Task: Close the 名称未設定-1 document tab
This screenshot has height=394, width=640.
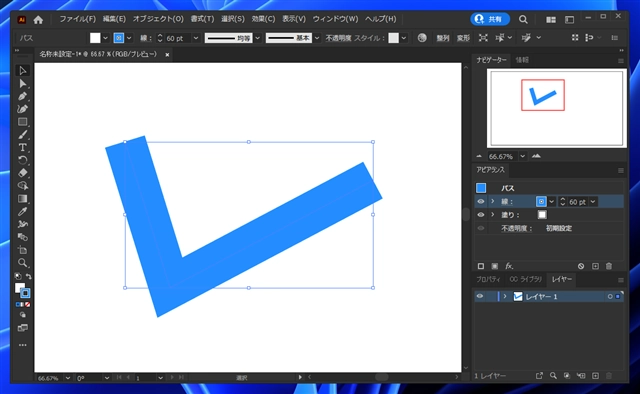Action: (x=167, y=55)
